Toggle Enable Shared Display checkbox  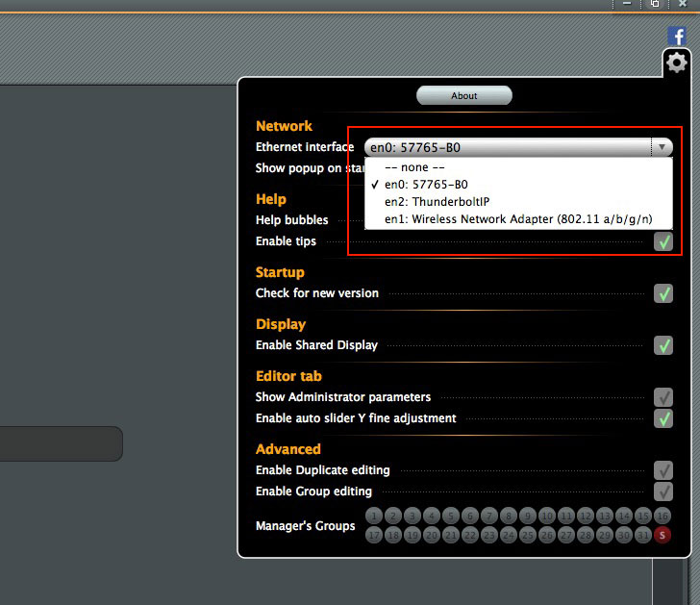663,345
